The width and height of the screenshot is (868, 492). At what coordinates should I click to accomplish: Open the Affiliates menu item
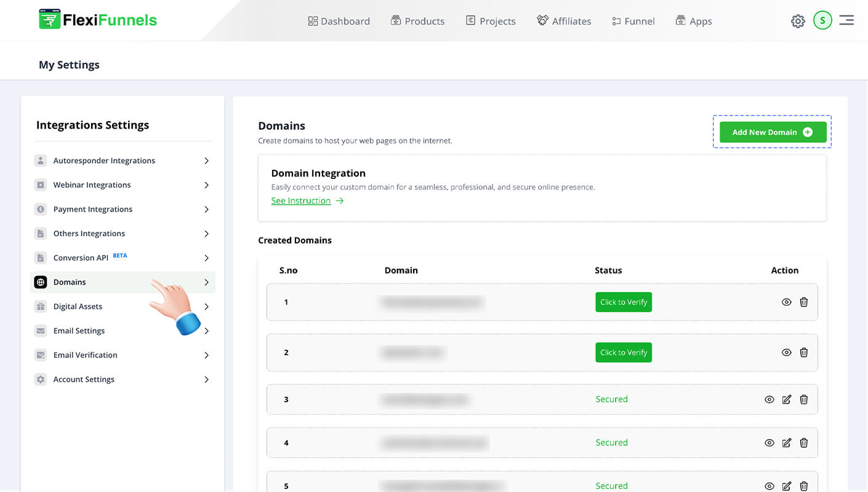pyautogui.click(x=564, y=21)
